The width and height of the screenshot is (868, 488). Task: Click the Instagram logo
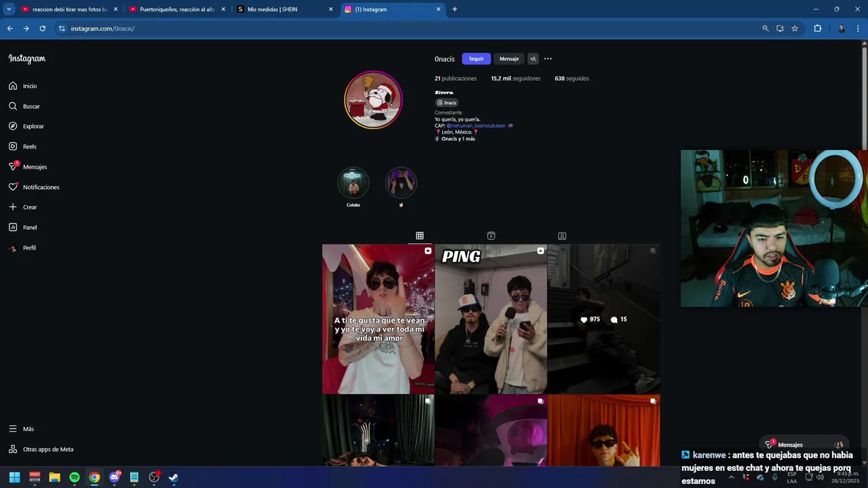(27, 59)
